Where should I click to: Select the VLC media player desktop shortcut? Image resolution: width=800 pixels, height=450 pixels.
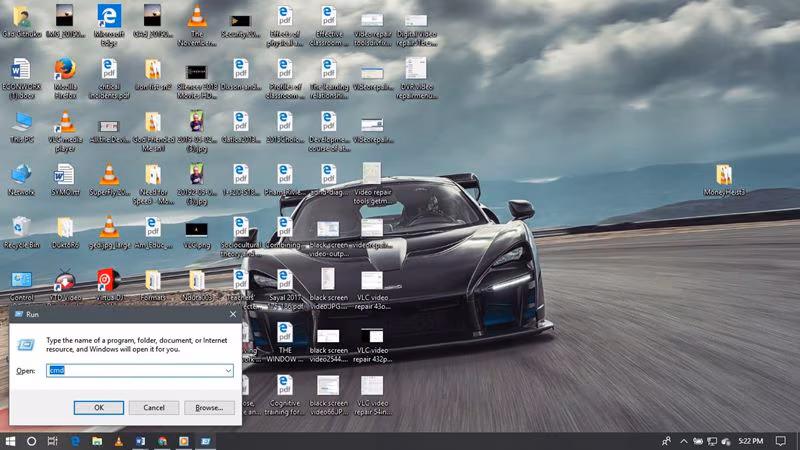[65, 131]
